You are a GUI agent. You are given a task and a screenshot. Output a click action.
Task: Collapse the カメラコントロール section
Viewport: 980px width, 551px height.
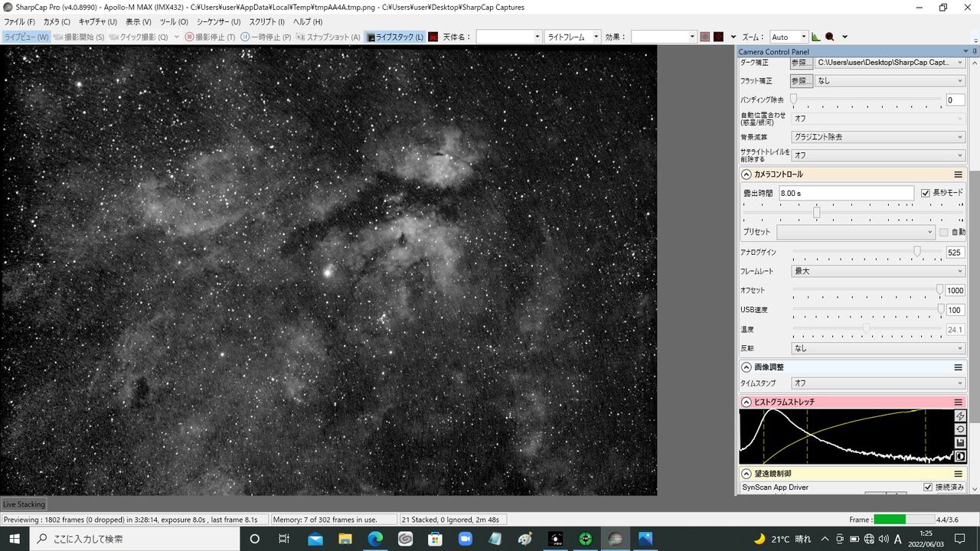[x=746, y=174]
